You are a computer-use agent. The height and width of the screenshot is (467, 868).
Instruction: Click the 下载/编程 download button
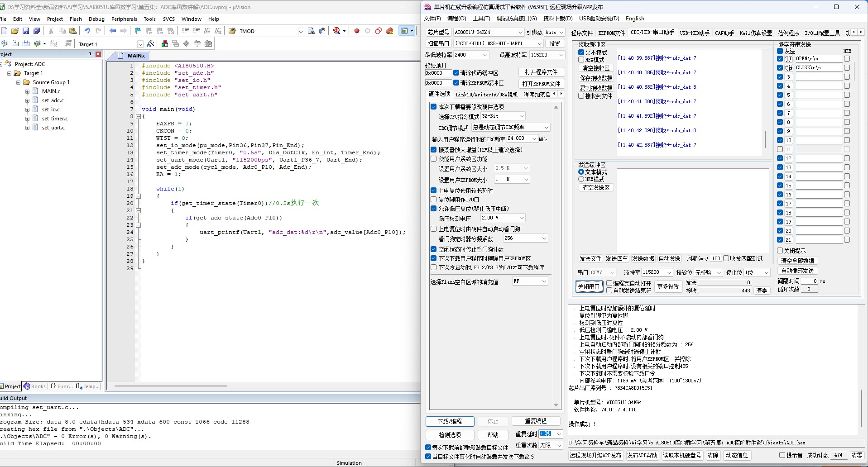pyautogui.click(x=450, y=421)
